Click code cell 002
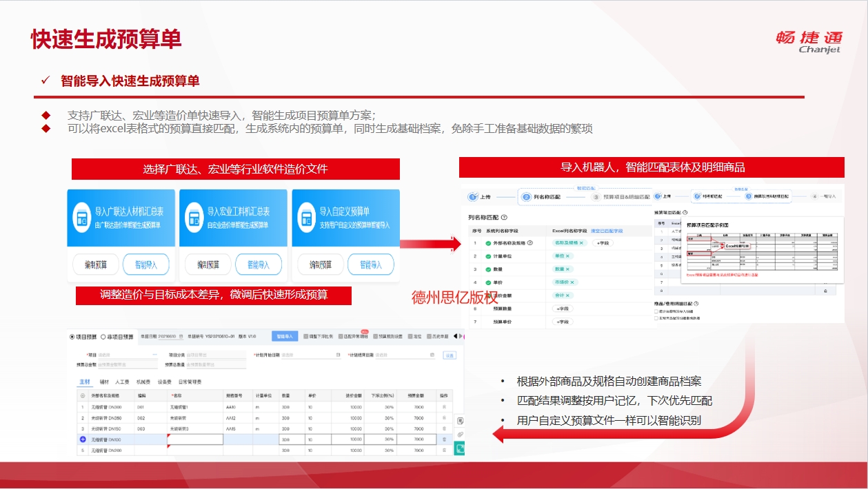868x489 pixels. tap(150, 418)
